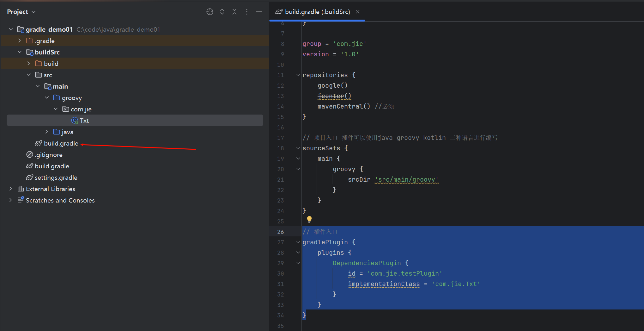The image size is (644, 331).
Task: Click the Expand All icon in Project panel
Action: [222, 12]
